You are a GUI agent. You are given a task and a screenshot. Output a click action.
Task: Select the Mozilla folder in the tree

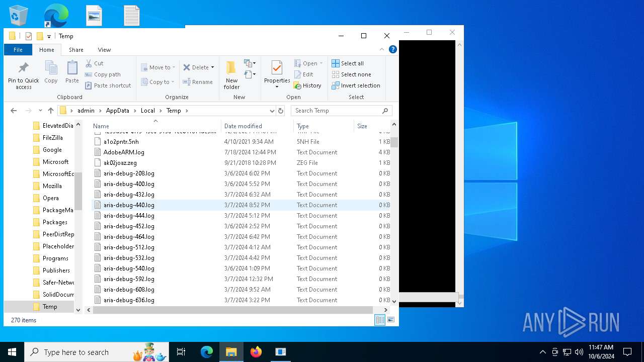(x=52, y=186)
